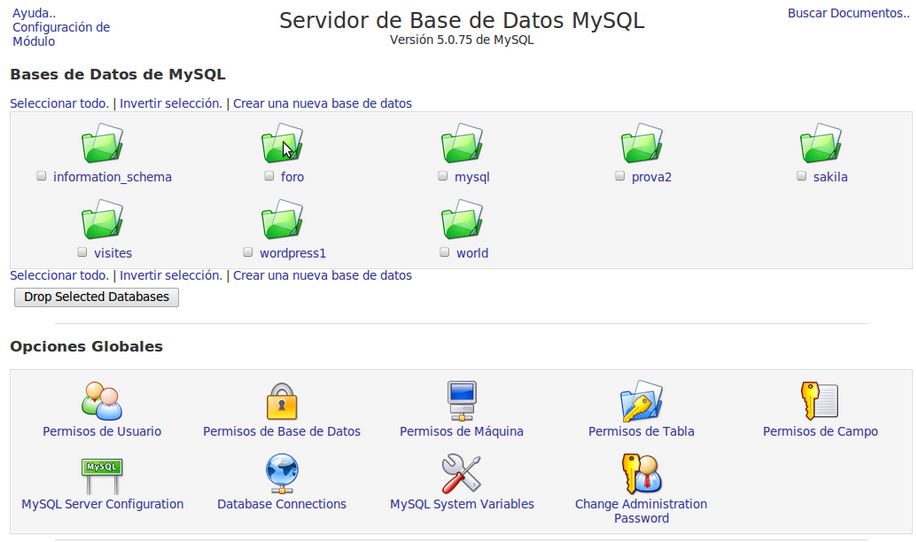Open the sakila database folder icon
This screenshot has height=542, width=916.
(x=820, y=145)
